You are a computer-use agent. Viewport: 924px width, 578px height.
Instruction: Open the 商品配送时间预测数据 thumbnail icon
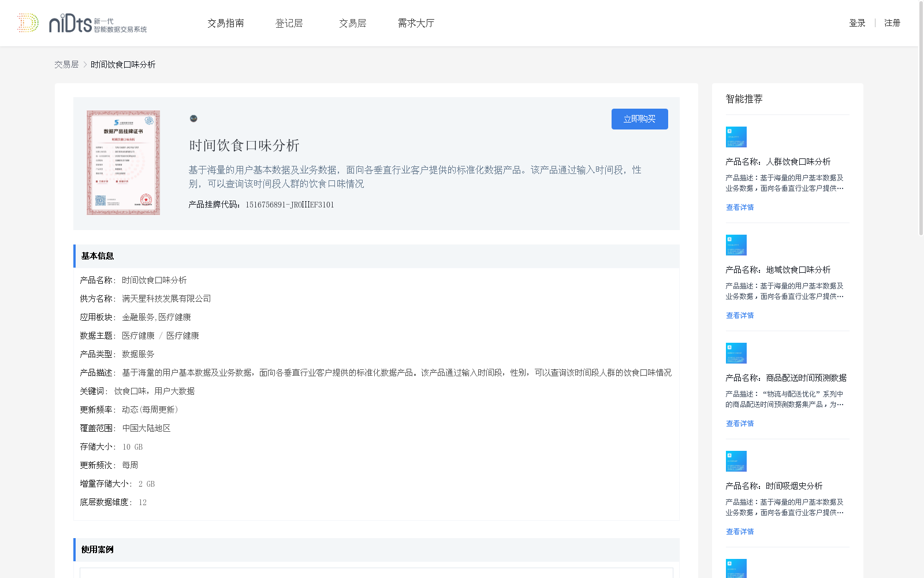(736, 353)
